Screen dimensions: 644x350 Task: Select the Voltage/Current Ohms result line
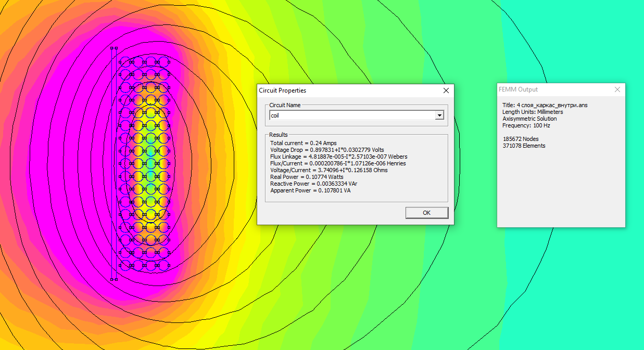coord(329,170)
